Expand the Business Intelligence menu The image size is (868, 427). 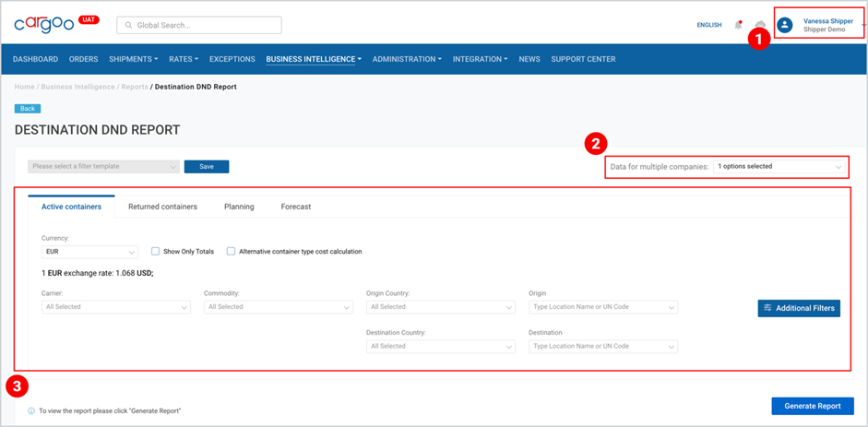tap(314, 59)
